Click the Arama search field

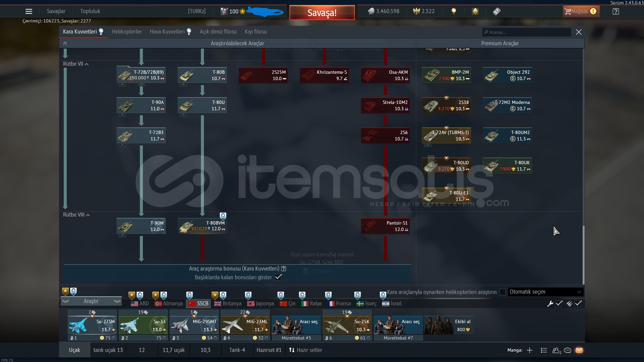click(x=527, y=32)
